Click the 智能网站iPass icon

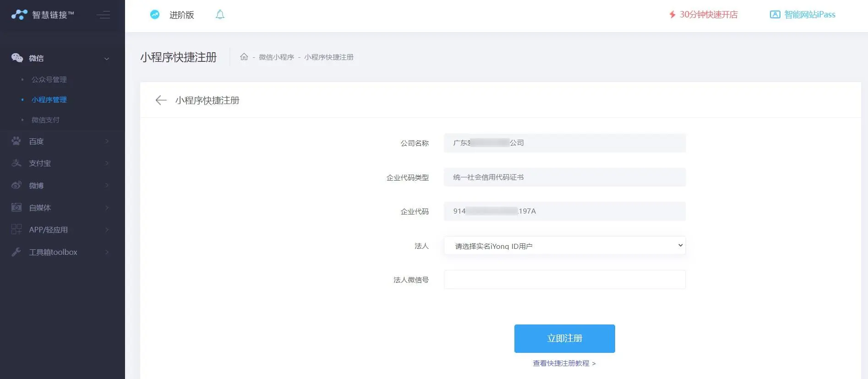tap(775, 15)
